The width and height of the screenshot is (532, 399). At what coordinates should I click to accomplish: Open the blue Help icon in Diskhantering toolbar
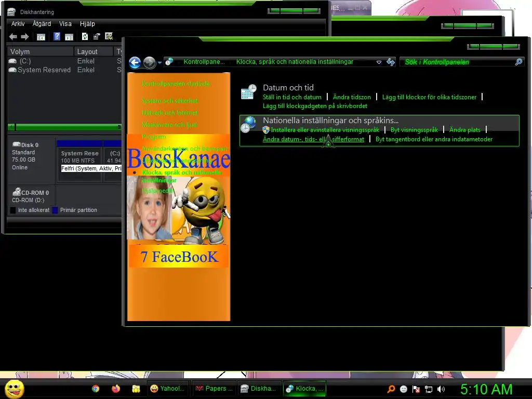click(x=57, y=36)
